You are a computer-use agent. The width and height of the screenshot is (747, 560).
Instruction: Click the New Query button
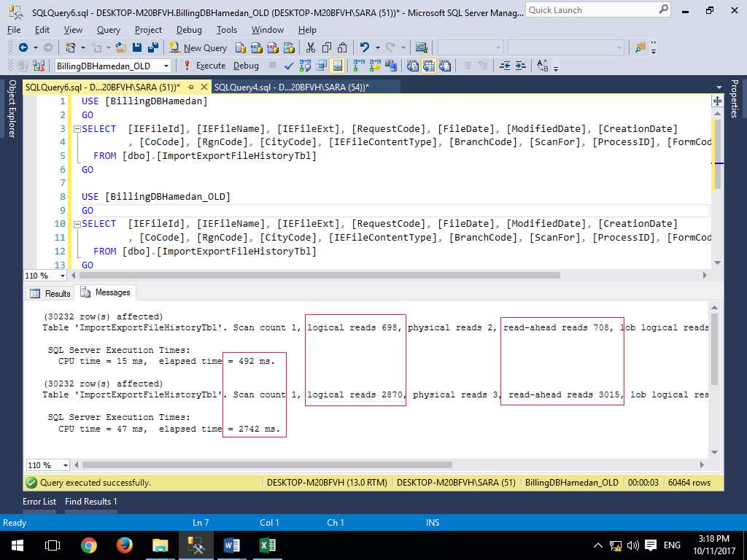(x=198, y=47)
